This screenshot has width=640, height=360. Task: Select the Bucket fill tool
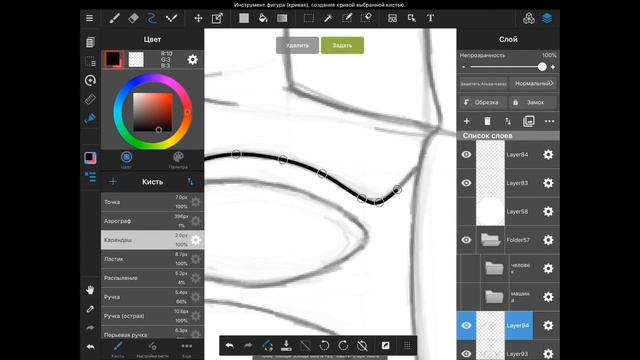point(263,18)
